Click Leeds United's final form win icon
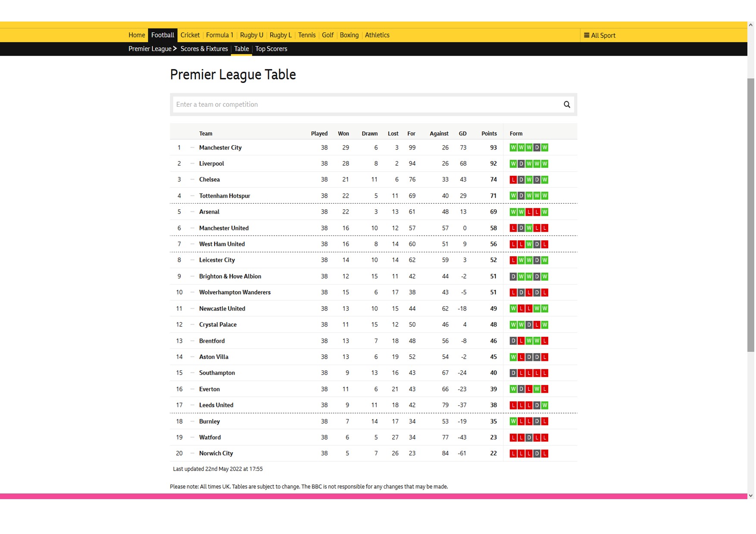Image resolution: width=756 pixels, height=534 pixels. tap(545, 405)
